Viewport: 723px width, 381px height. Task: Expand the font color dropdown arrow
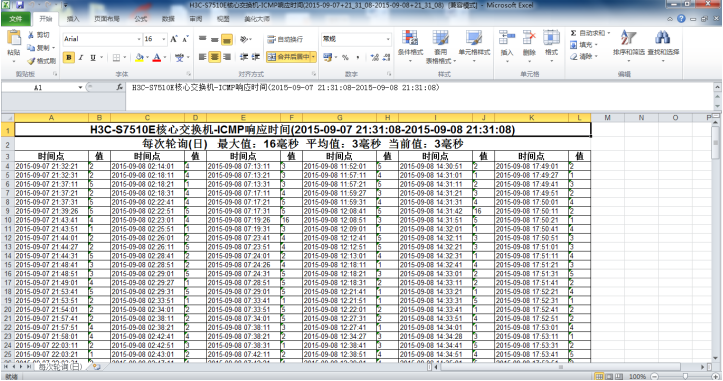[165, 58]
